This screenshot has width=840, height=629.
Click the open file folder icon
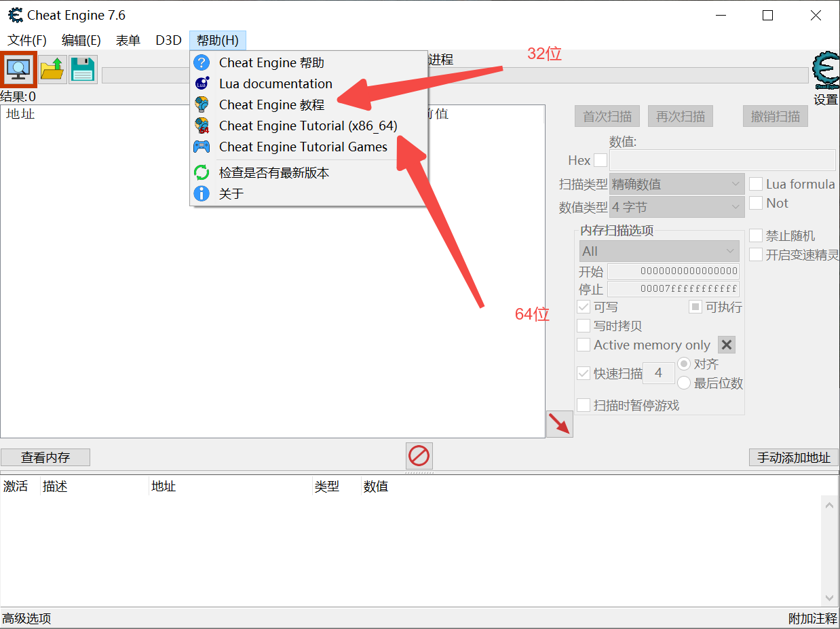52,69
